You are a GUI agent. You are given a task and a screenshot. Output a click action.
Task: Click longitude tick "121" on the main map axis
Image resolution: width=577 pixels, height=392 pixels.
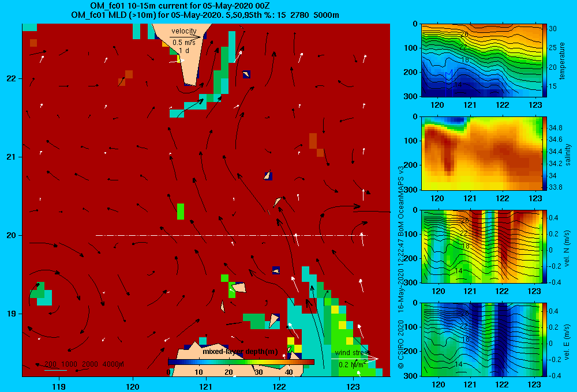click(x=206, y=386)
